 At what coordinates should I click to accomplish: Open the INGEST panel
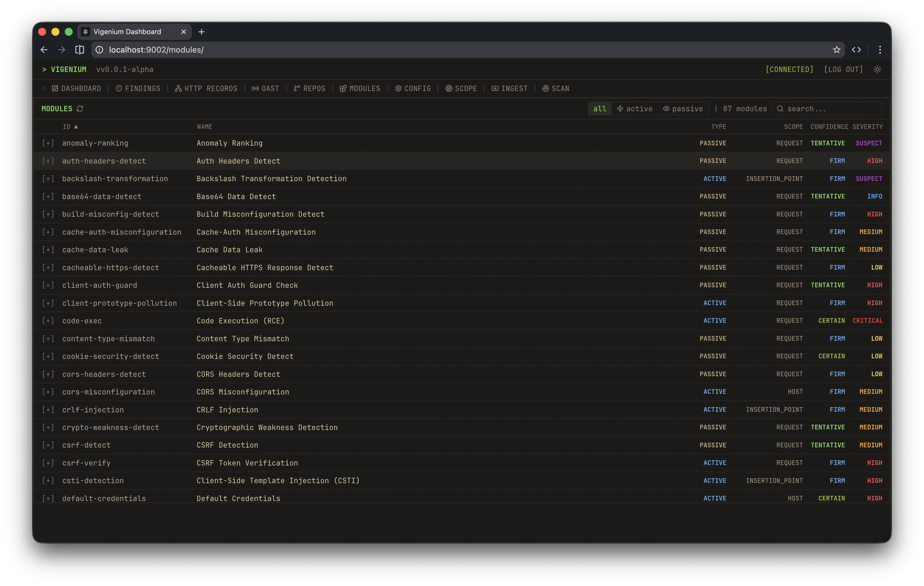point(509,88)
